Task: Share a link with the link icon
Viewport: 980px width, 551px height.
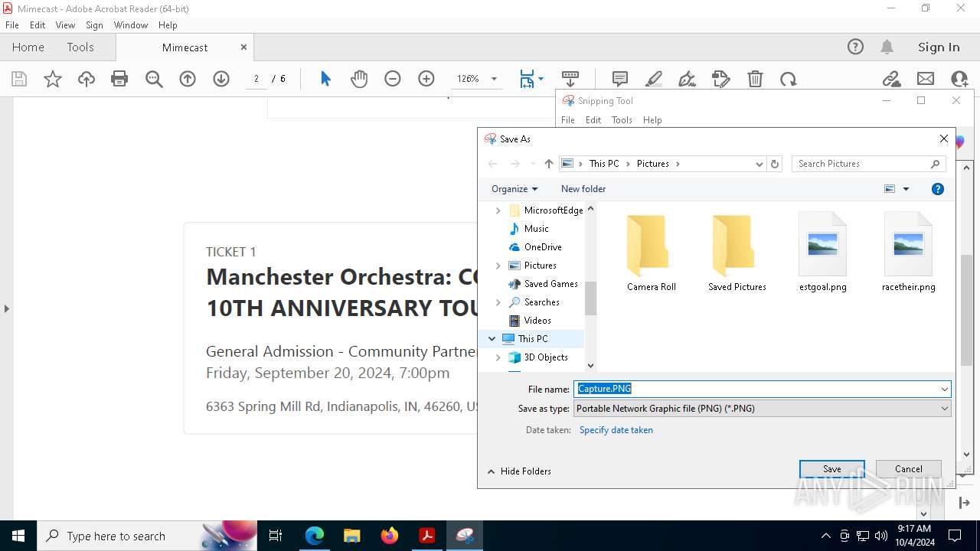Action: point(891,79)
